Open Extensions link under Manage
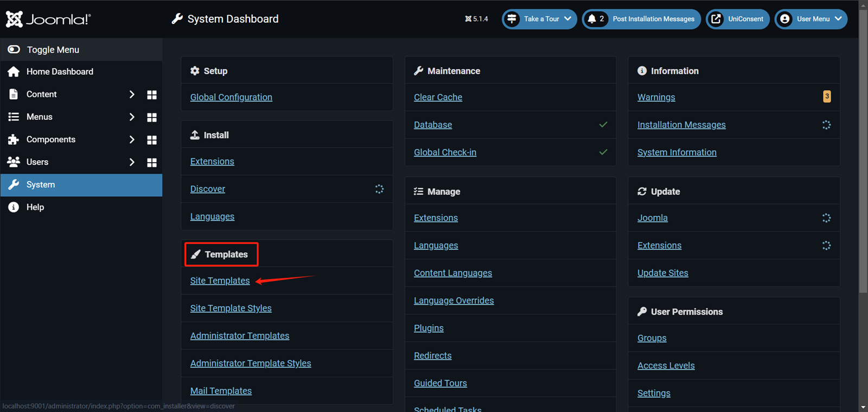The height and width of the screenshot is (412, 868). point(436,218)
